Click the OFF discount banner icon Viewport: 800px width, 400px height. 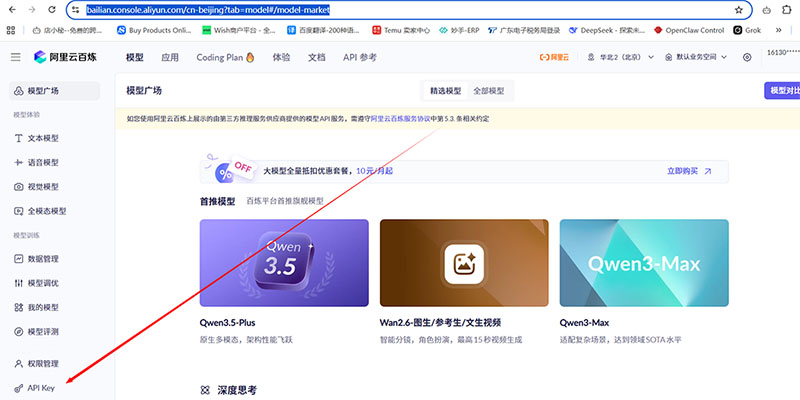(x=229, y=168)
